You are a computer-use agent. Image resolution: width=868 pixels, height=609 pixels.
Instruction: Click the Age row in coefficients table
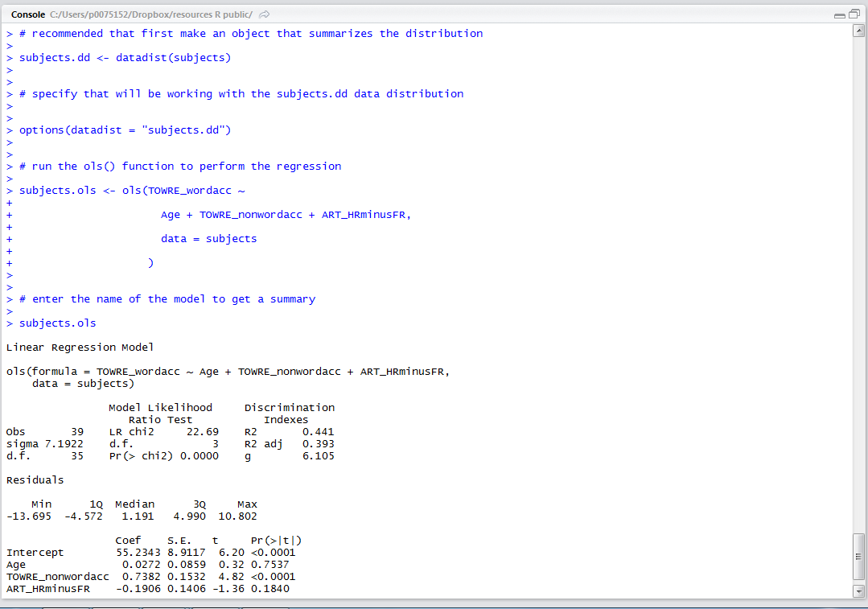pyautogui.click(x=16, y=565)
